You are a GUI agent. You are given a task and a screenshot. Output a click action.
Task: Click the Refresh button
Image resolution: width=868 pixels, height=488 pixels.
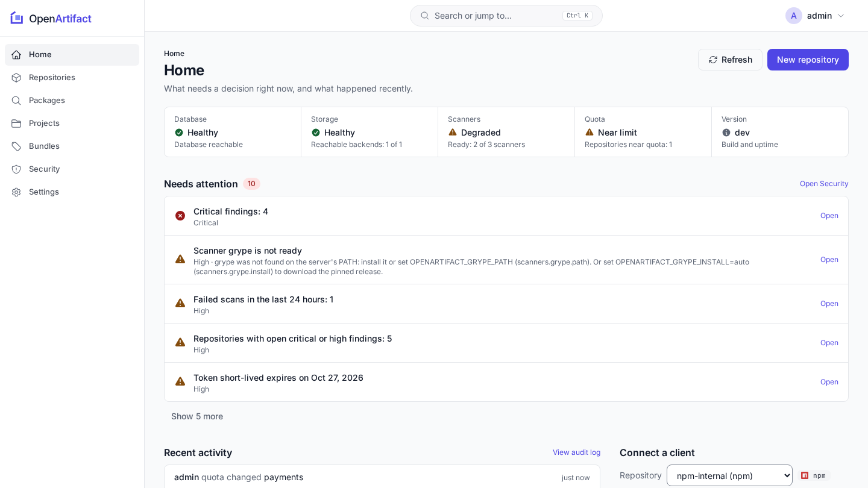tap(730, 60)
